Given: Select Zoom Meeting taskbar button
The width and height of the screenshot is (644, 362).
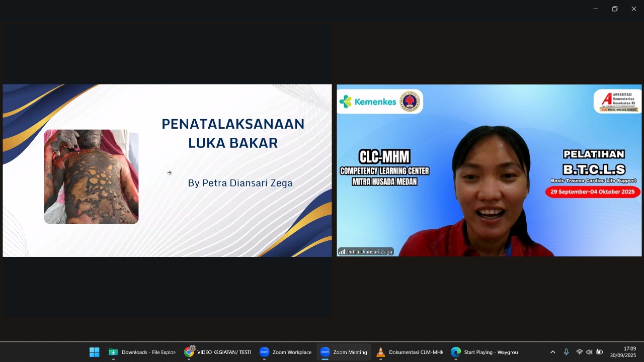Looking at the screenshot, I should click(344, 352).
